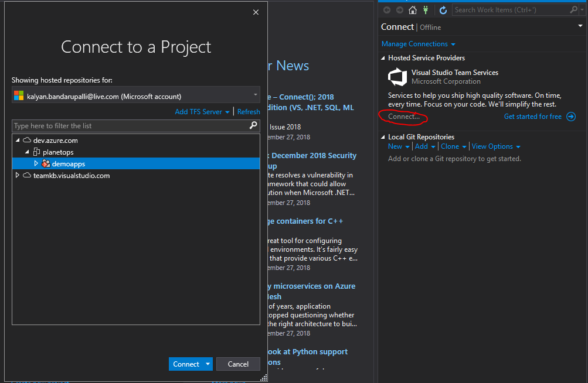588x383 pixels.
Task: Open the Connect page title dropdown arrow
Action: [x=580, y=26]
